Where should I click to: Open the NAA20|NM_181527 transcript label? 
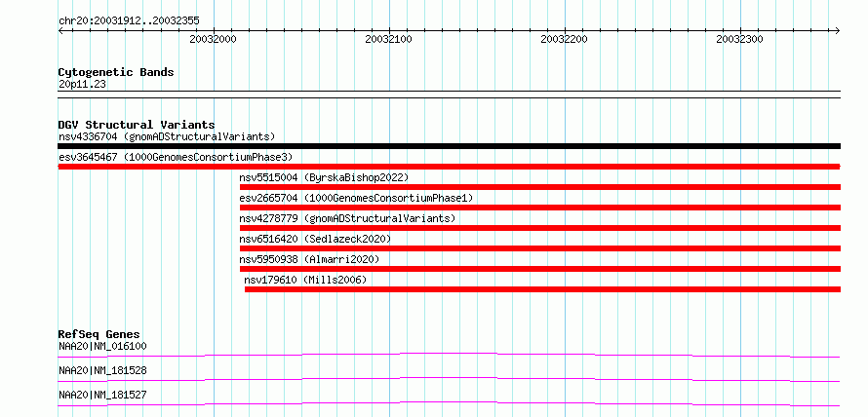click(102, 395)
